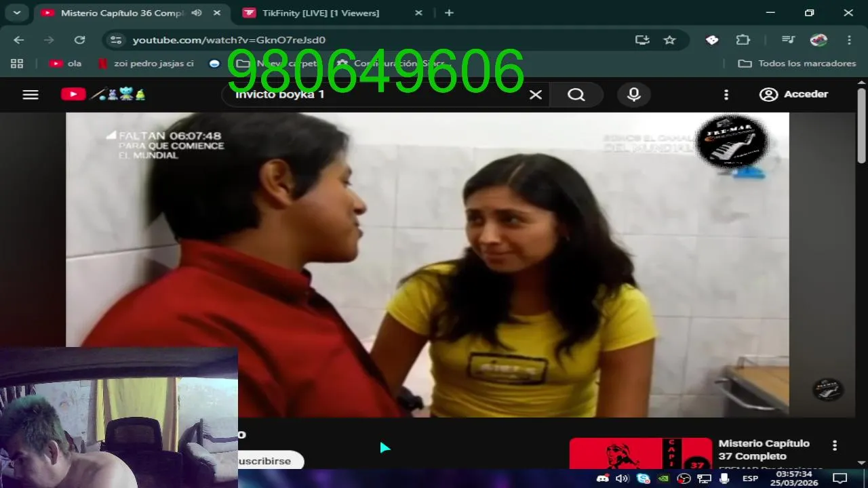Open site information icon in address bar
The height and width of the screenshot is (488, 868).
click(x=116, y=40)
